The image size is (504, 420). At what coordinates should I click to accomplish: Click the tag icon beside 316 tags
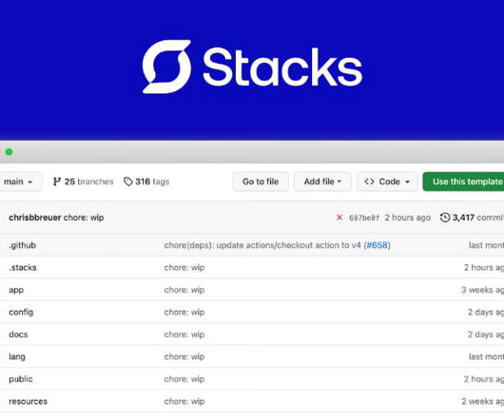128,181
